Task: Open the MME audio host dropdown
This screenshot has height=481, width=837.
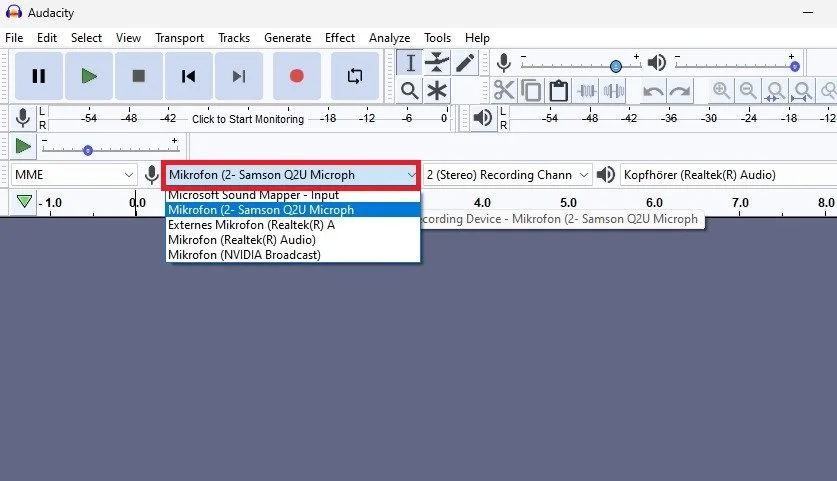Action: pyautogui.click(x=74, y=175)
